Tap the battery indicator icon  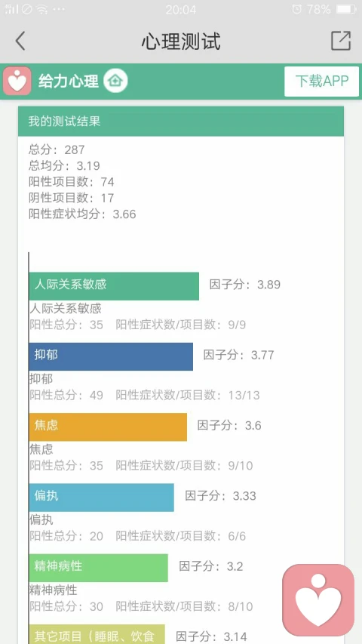(x=346, y=9)
